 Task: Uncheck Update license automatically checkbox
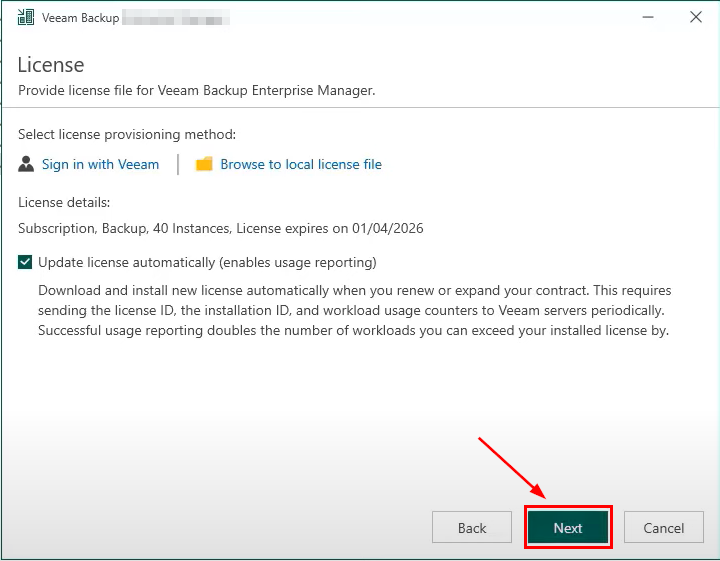tap(25, 262)
